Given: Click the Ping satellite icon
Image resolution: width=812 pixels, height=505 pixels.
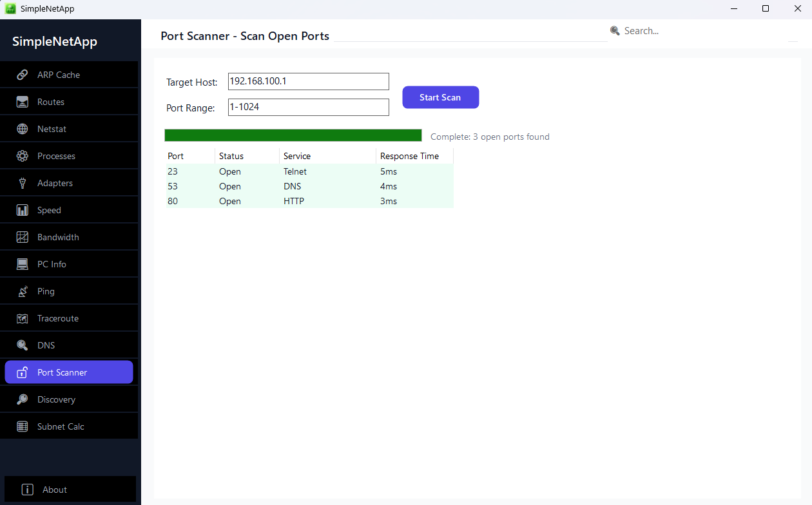Looking at the screenshot, I should pyautogui.click(x=23, y=291).
